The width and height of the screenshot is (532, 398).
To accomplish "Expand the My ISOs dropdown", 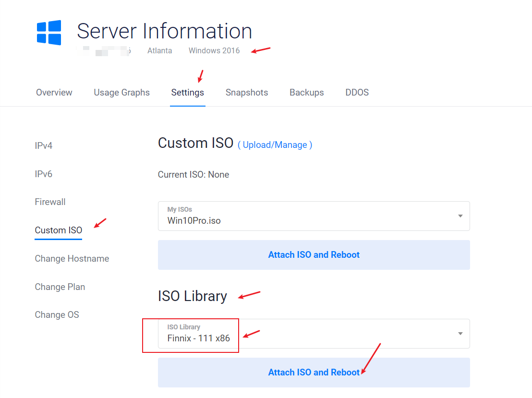I will 307,216.
